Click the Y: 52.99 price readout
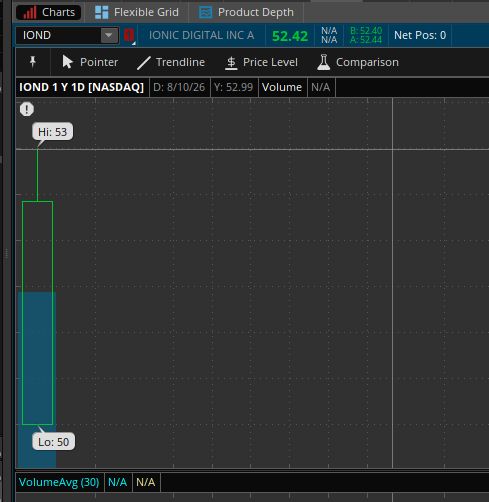This screenshot has width=489, height=502. click(x=233, y=87)
